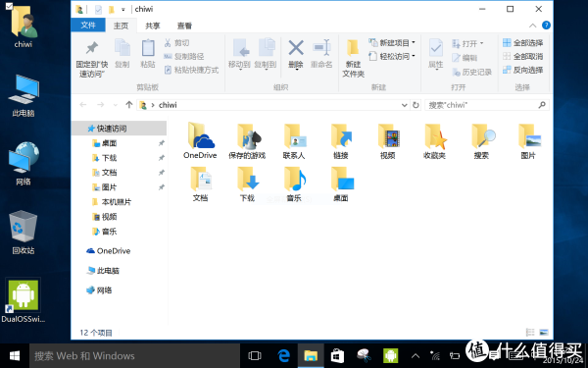588x368 pixels.
Task: Click 全部取消 in ribbon
Action: coord(522,56)
